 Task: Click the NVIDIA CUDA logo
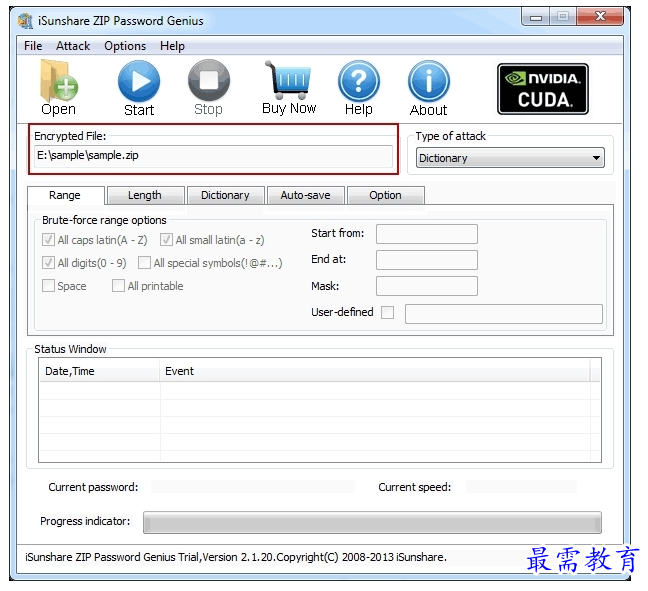point(543,89)
